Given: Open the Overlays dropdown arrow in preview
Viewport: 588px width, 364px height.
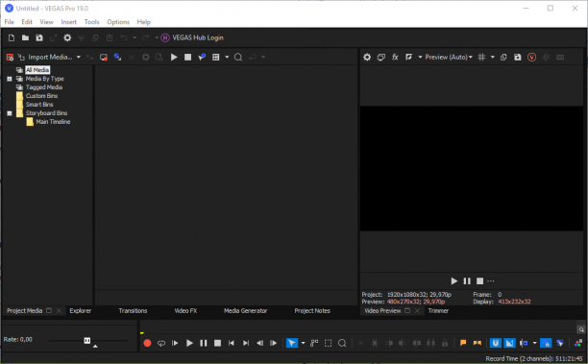Looking at the screenshot, I should click(493, 57).
